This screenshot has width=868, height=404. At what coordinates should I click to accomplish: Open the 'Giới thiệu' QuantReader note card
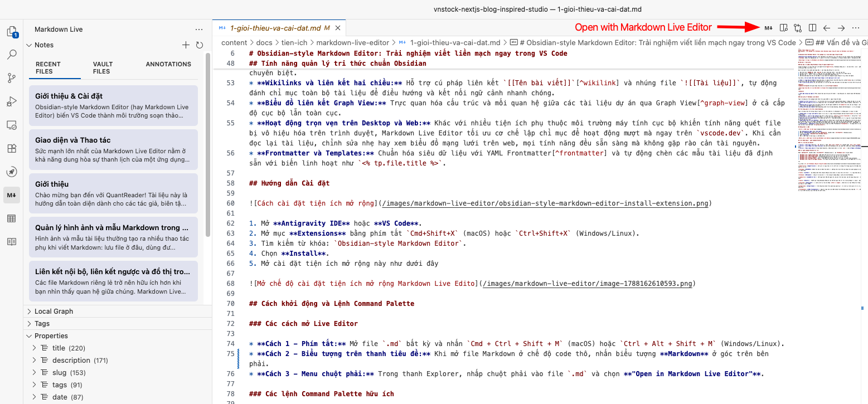point(114,193)
